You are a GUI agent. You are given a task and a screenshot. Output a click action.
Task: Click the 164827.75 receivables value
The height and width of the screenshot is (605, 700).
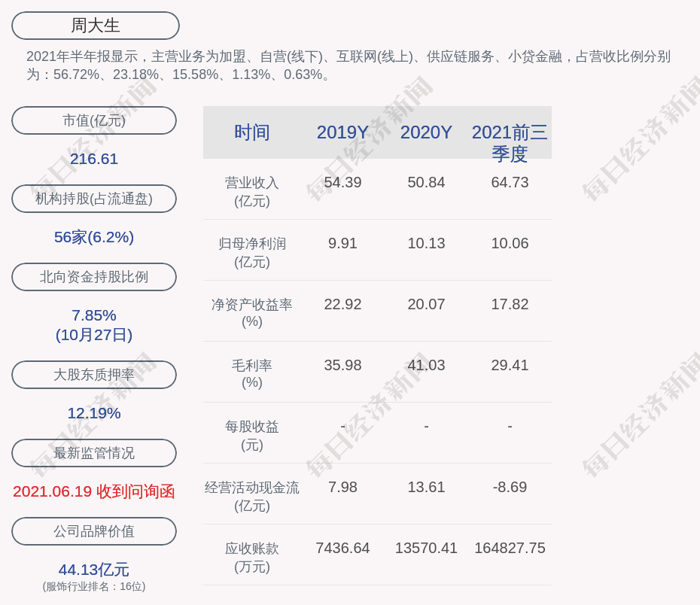point(510,548)
